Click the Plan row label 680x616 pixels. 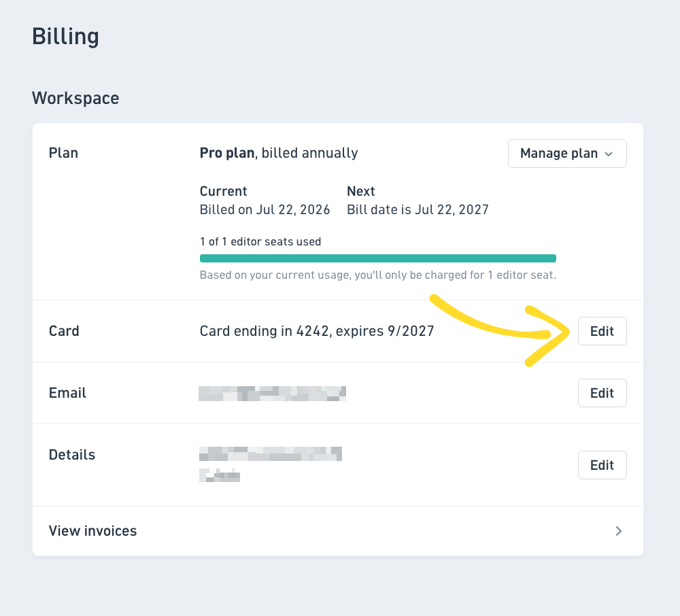point(63,153)
